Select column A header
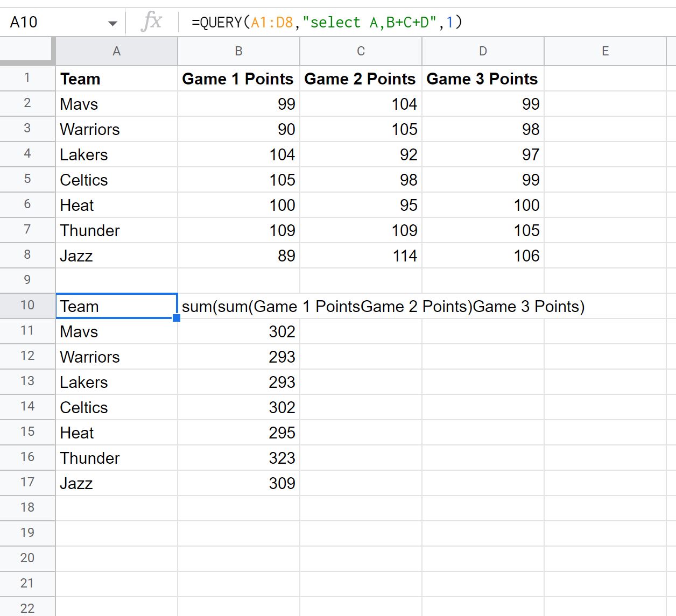676x616 pixels. coord(116,51)
